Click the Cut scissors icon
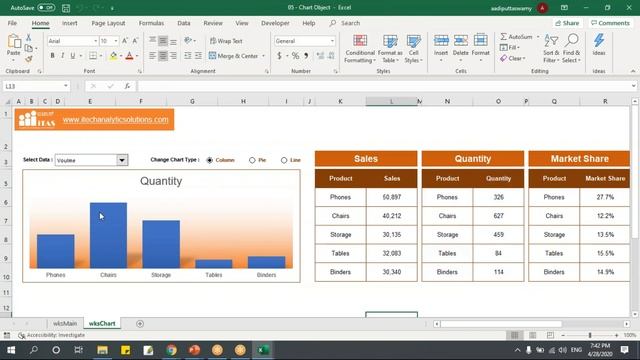 [x=29, y=38]
